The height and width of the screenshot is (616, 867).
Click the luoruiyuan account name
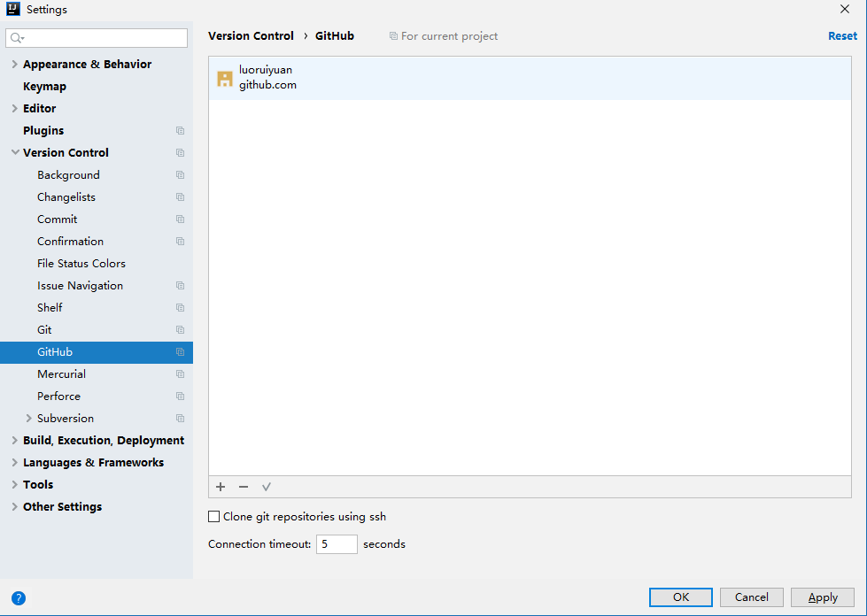point(266,70)
